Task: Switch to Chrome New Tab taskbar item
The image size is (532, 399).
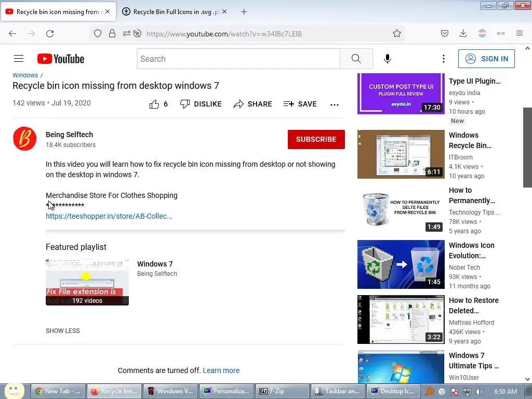Action: pos(58,391)
